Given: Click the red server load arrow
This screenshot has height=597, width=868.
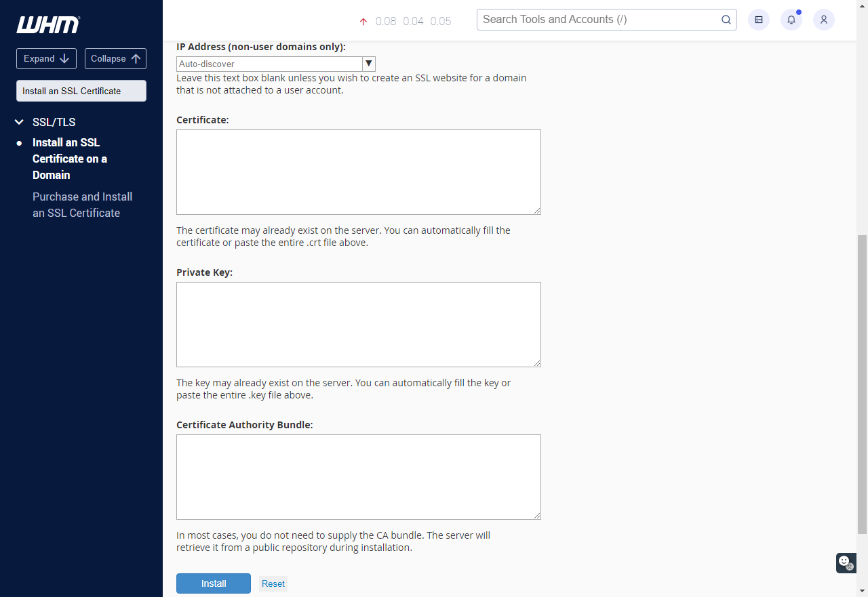Looking at the screenshot, I should (363, 22).
